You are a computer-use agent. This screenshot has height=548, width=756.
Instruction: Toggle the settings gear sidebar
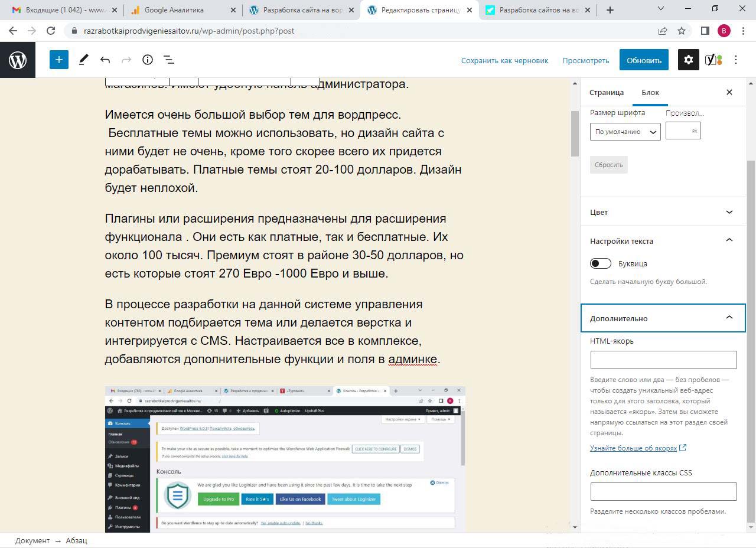pos(688,60)
